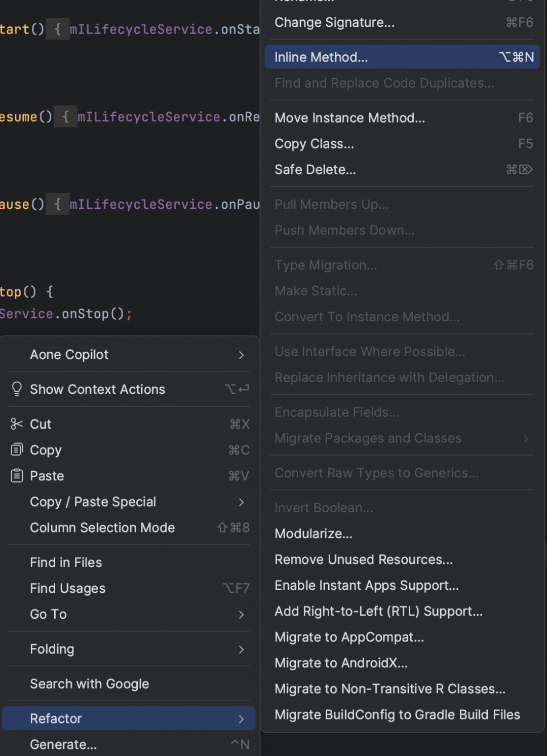Select Column Selection Mode in context menu
The image size is (547, 756).
coord(129,527)
